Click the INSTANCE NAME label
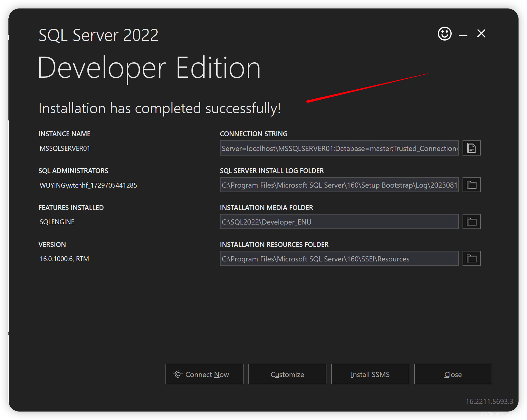 point(64,134)
